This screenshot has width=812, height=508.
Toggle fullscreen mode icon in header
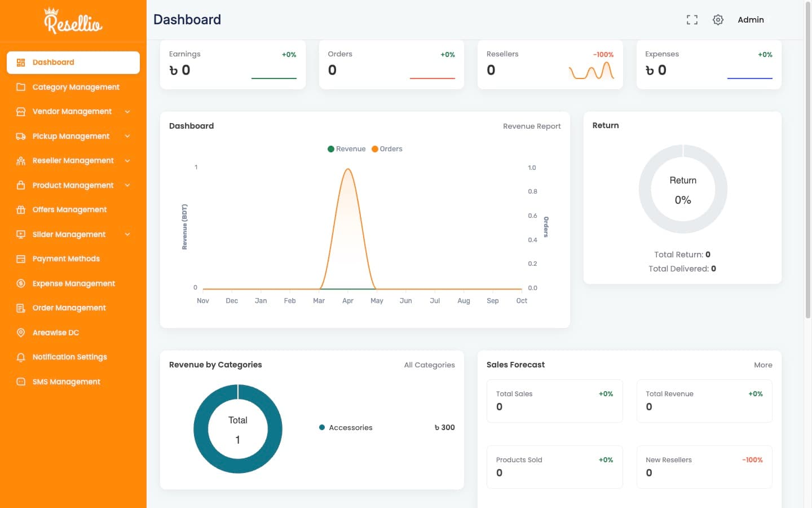[692, 20]
